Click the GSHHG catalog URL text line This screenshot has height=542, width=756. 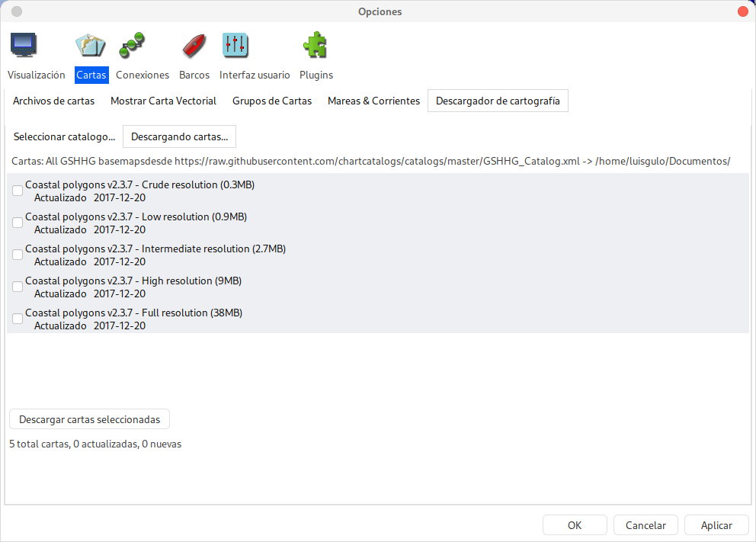(x=371, y=161)
